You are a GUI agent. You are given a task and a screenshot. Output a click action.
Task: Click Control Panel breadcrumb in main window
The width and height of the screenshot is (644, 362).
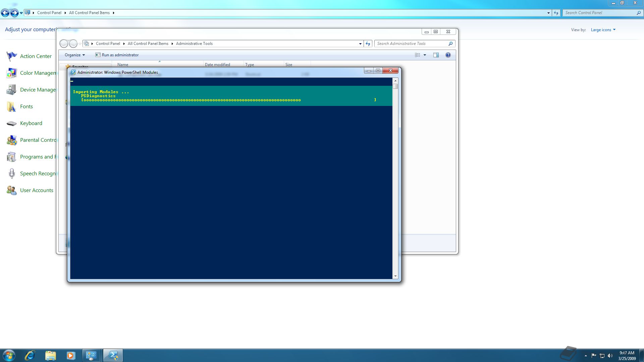point(49,13)
